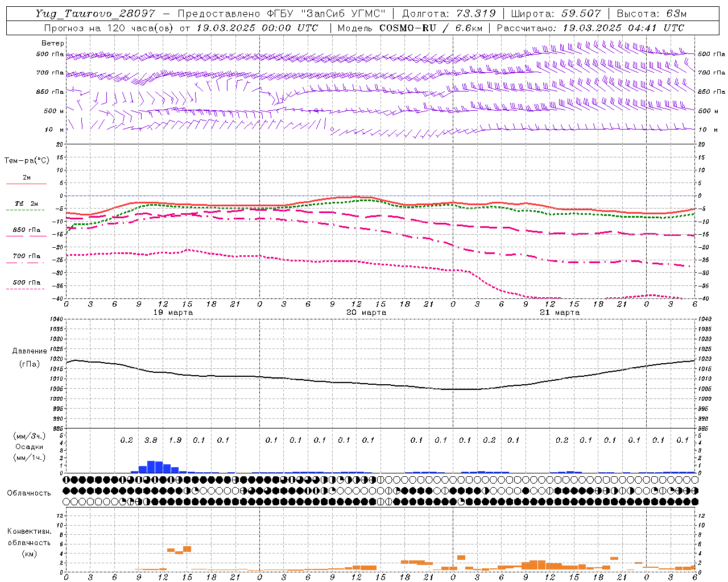This screenshot has height=582, width=728.
Task: Click the 1.9 precipitation value
Action: click(175, 440)
